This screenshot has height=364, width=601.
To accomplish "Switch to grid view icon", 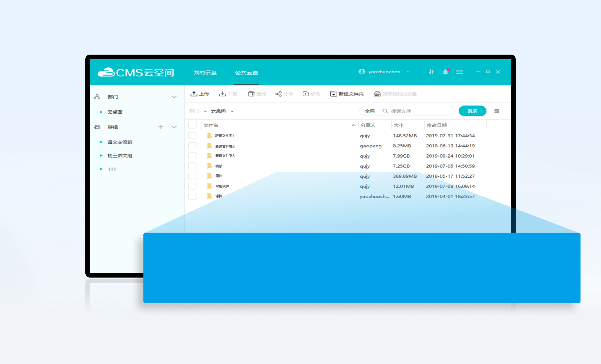I will (497, 111).
